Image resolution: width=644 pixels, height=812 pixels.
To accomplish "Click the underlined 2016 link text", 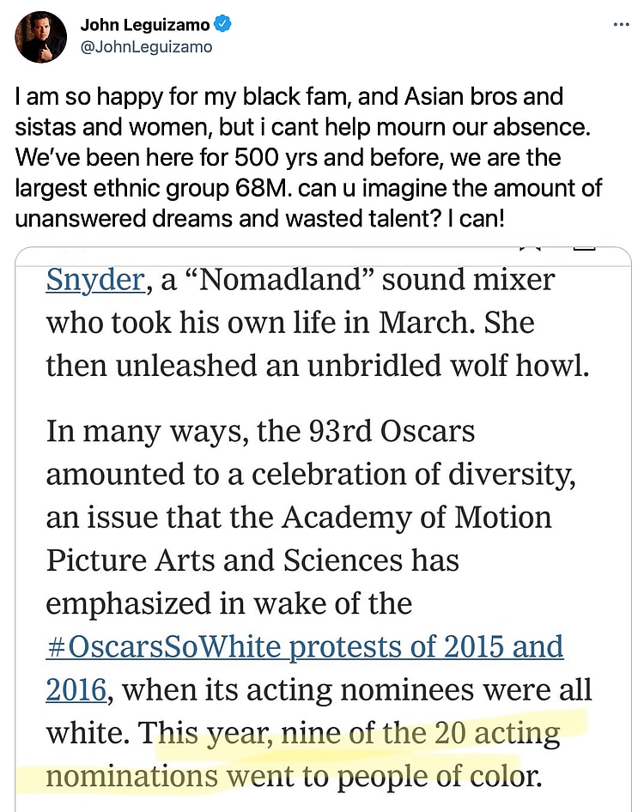I will click(x=76, y=689).
